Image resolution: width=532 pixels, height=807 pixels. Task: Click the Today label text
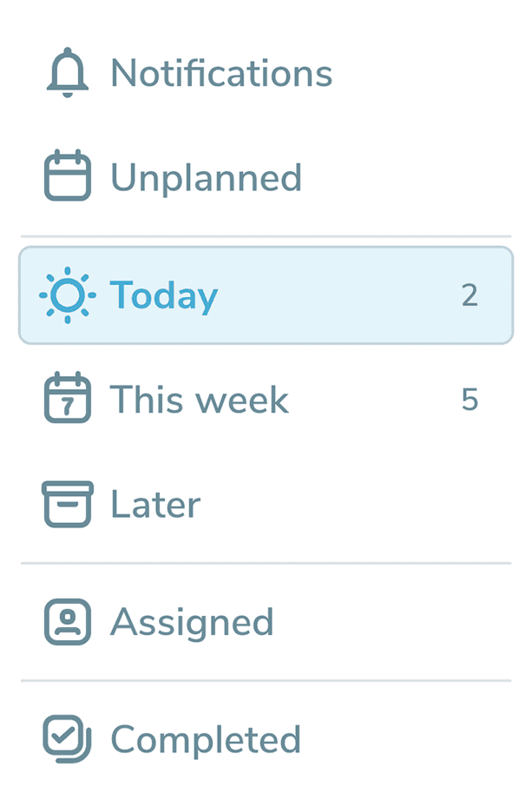163,295
